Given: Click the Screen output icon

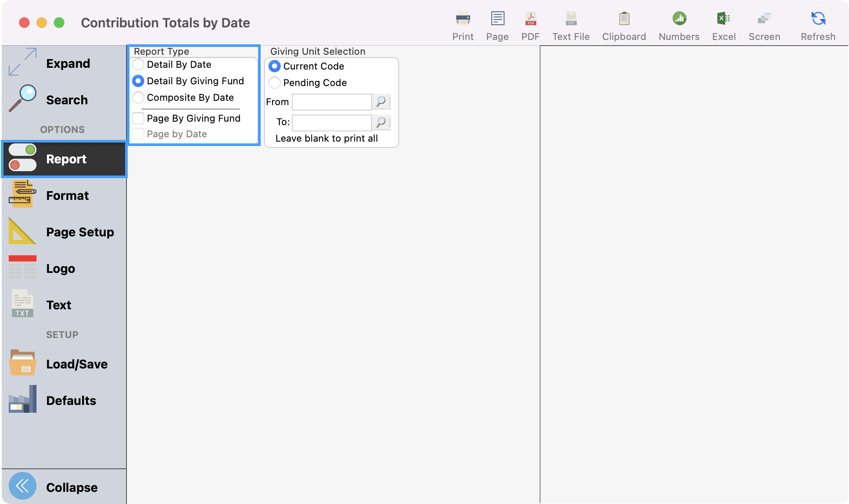Looking at the screenshot, I should (x=764, y=24).
